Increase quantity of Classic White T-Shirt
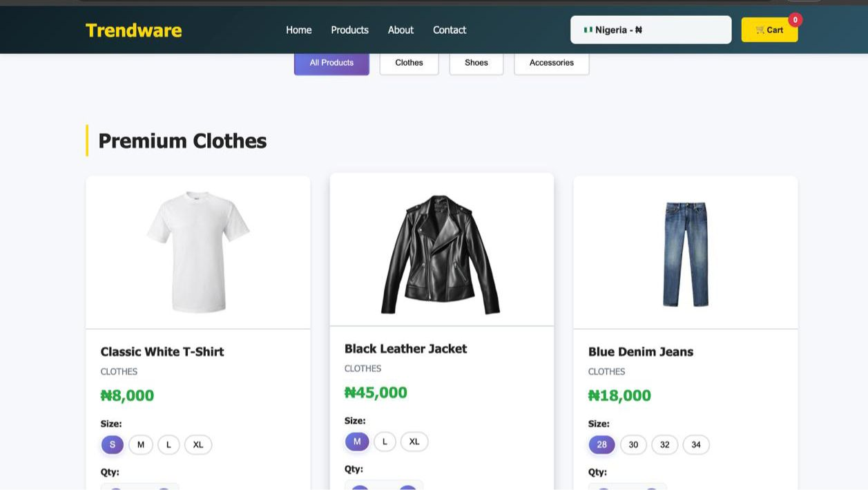The image size is (868, 490). (x=164, y=488)
